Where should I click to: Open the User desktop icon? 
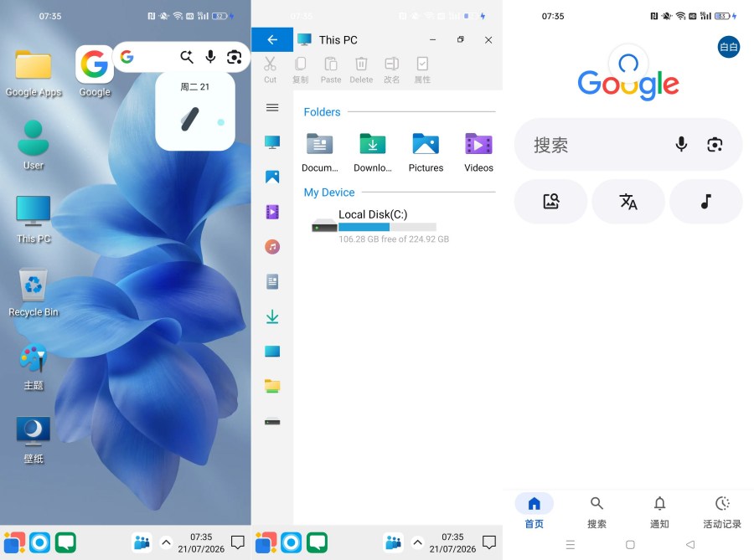pos(34,145)
